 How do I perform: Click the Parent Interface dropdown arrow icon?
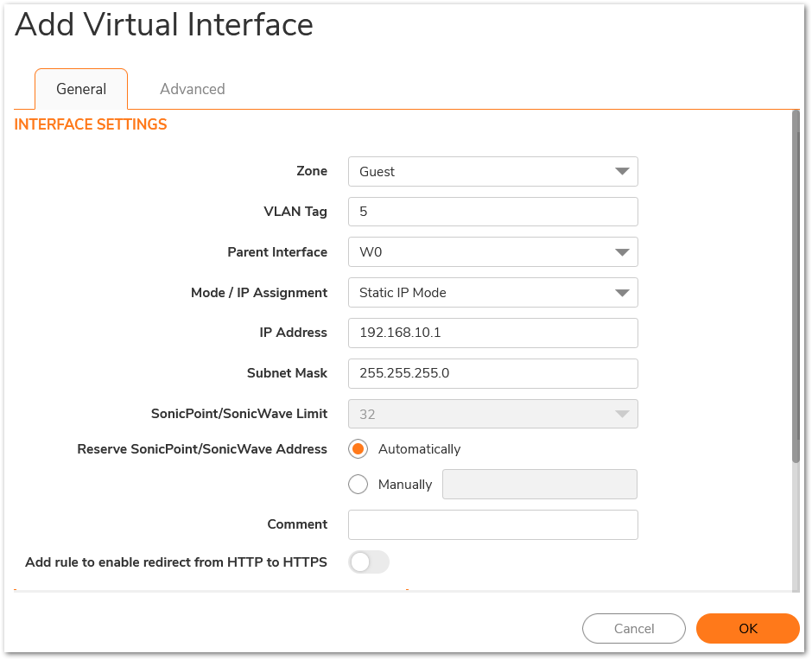622,252
